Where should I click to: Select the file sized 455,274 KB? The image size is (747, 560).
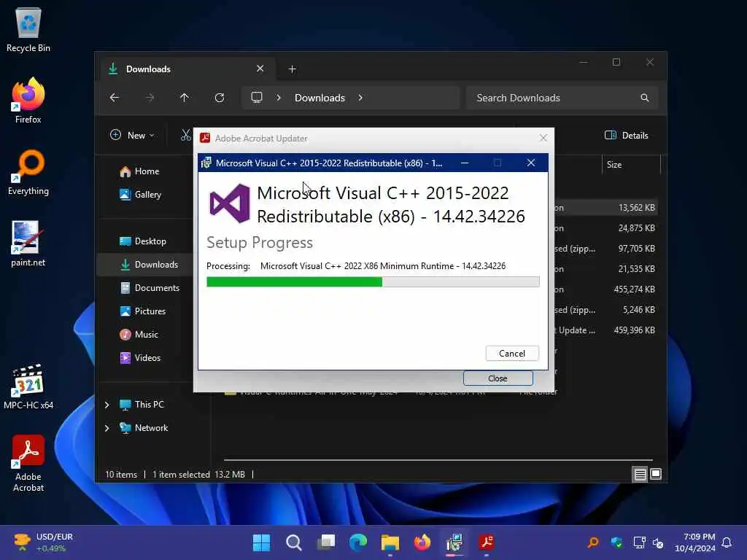[634, 289]
